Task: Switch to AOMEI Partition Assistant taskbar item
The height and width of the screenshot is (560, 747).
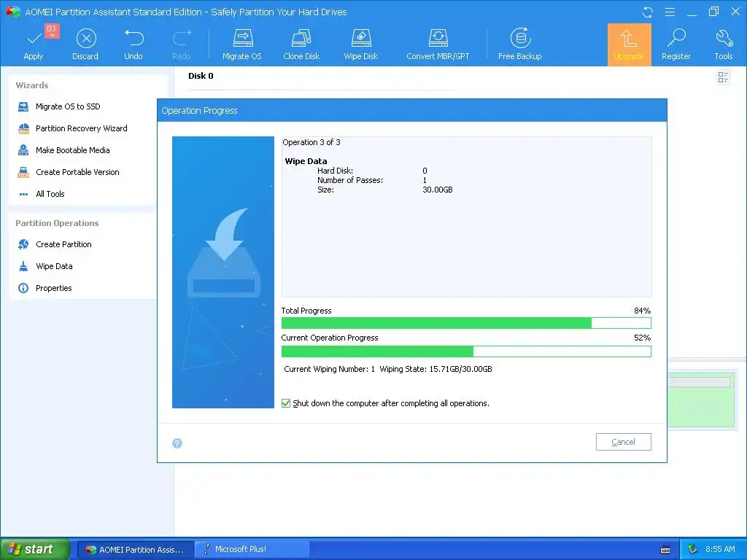Action: 135,550
